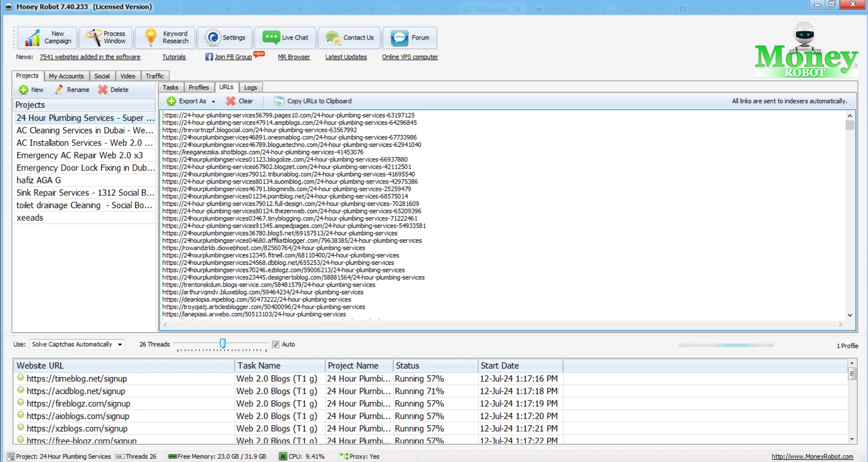Click the red Delete project icon
The image size is (868, 462).
point(103,90)
